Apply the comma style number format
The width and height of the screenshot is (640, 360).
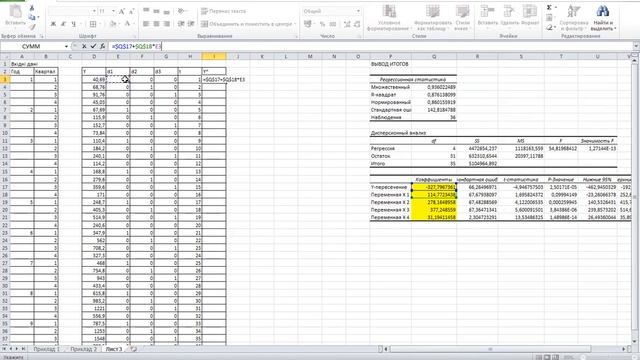pos(332,24)
